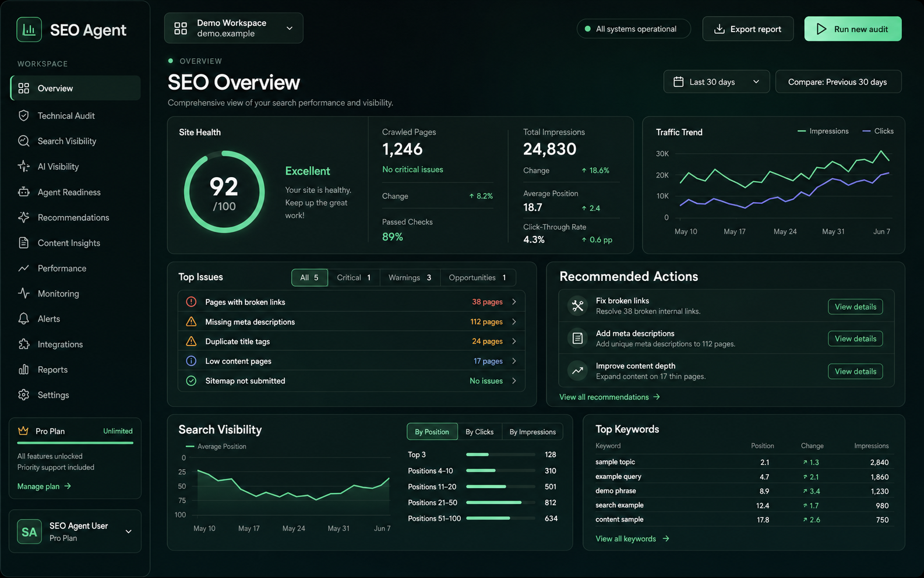Click the Agent Readiness robot icon
This screenshot has width=924, height=578.
coord(24,192)
